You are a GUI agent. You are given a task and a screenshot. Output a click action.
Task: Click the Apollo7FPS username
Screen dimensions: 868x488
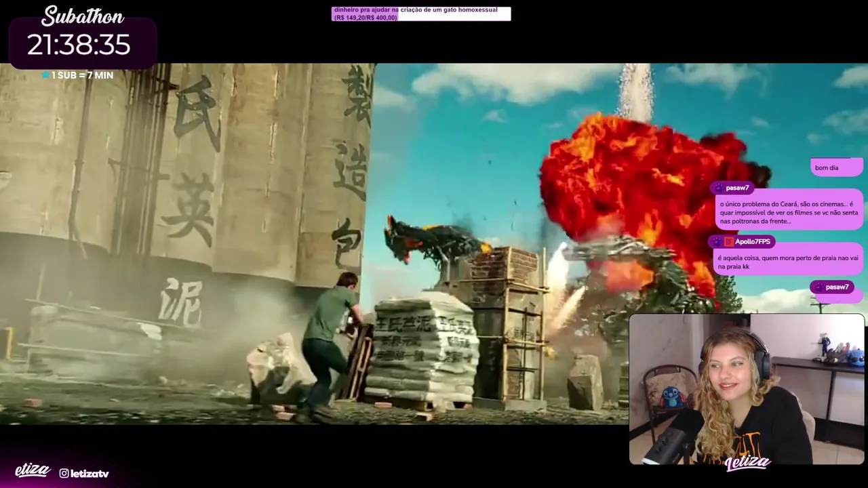753,242
